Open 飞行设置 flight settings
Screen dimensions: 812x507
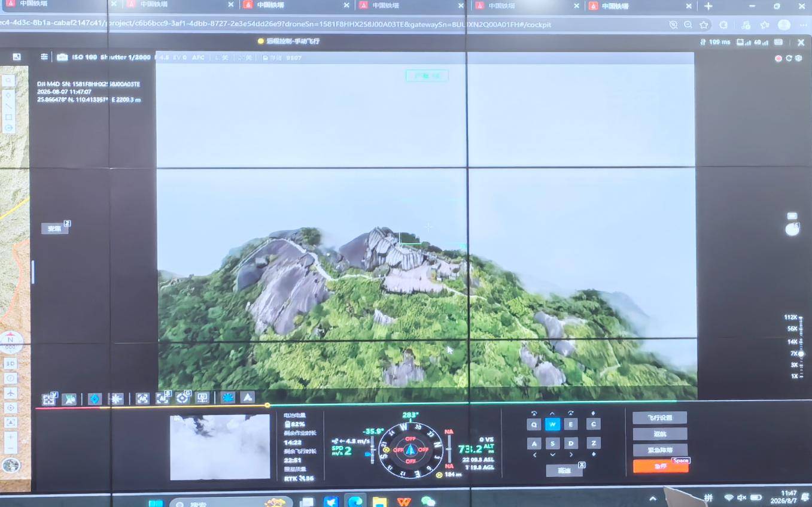pos(660,418)
